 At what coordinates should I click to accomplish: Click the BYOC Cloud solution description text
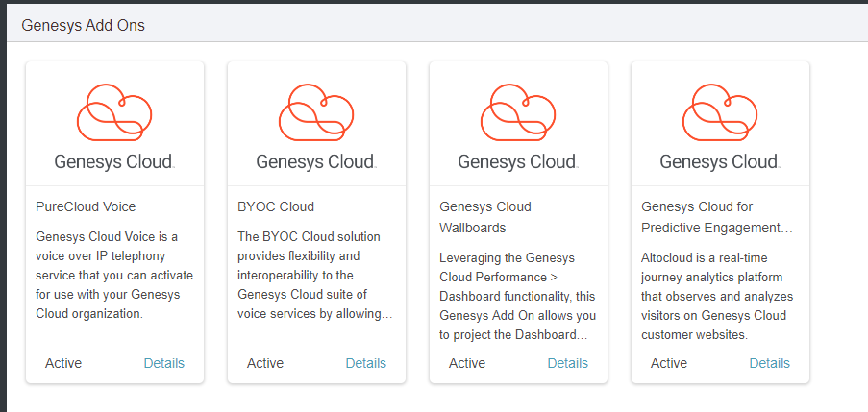coord(315,276)
